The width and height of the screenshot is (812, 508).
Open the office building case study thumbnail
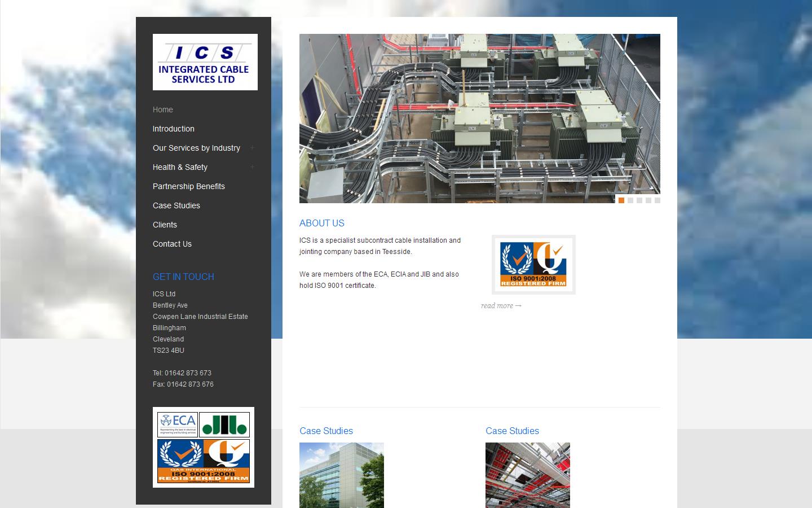coord(342,475)
